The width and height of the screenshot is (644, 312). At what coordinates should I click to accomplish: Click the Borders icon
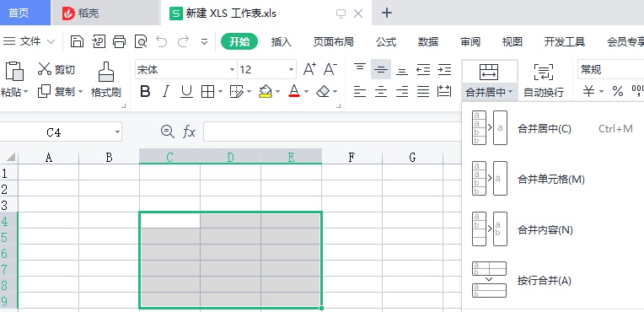[x=208, y=91]
